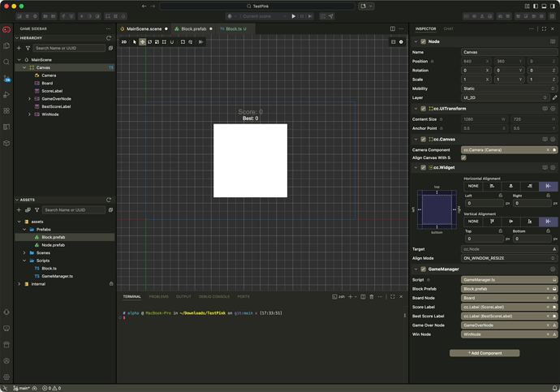Collapse the ASSETS section
The height and width of the screenshot is (392, 560).
[x=17, y=200]
